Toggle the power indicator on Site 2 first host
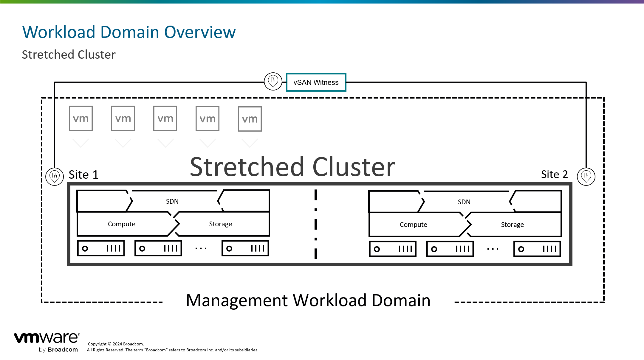The height and width of the screenshot is (360, 644). (377, 249)
